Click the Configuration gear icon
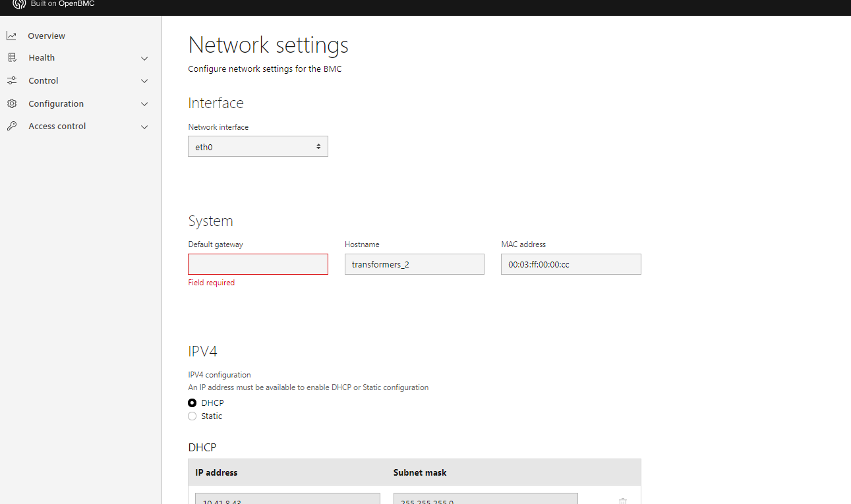This screenshot has height=504, width=851. tap(11, 103)
